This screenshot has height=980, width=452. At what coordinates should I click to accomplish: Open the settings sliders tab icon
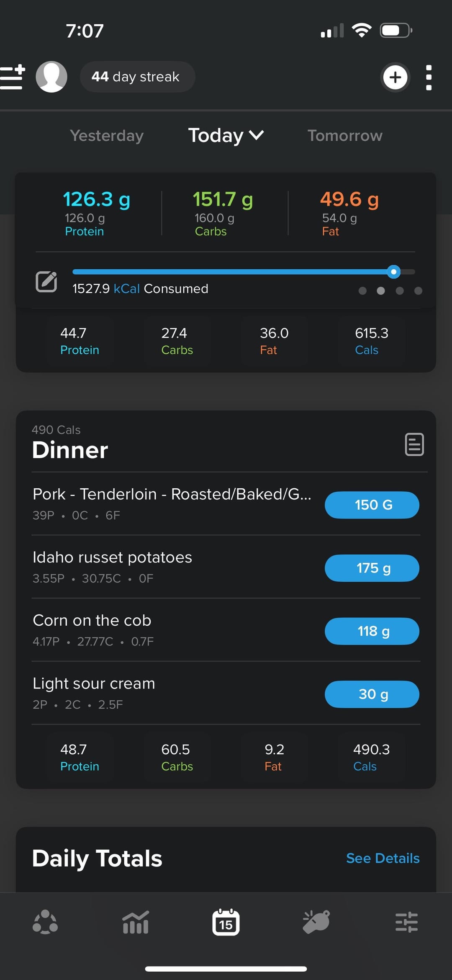(x=406, y=922)
